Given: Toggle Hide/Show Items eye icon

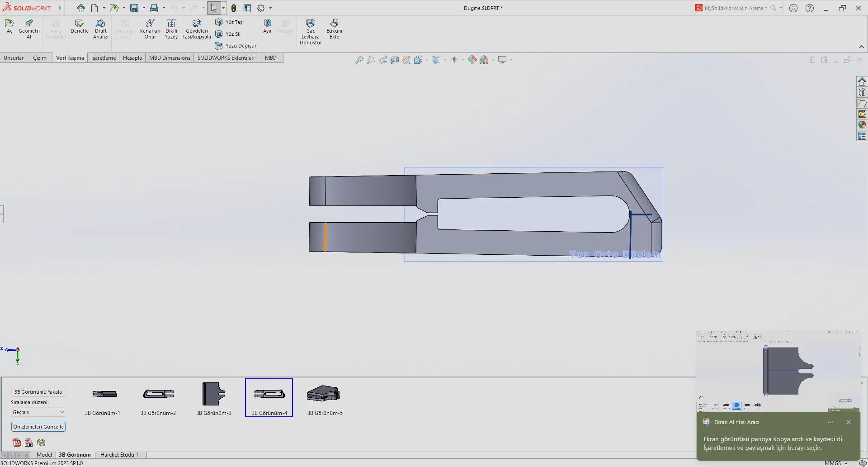Looking at the screenshot, I should [x=454, y=60].
